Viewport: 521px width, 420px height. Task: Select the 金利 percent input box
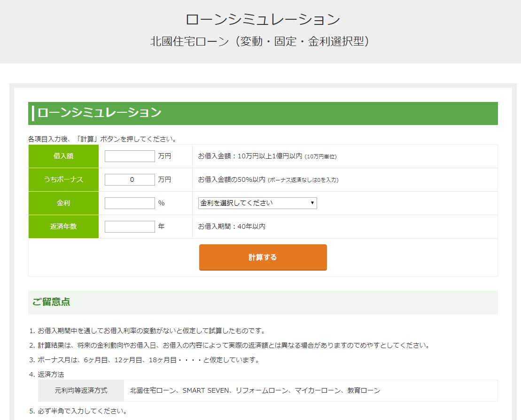[x=130, y=203]
